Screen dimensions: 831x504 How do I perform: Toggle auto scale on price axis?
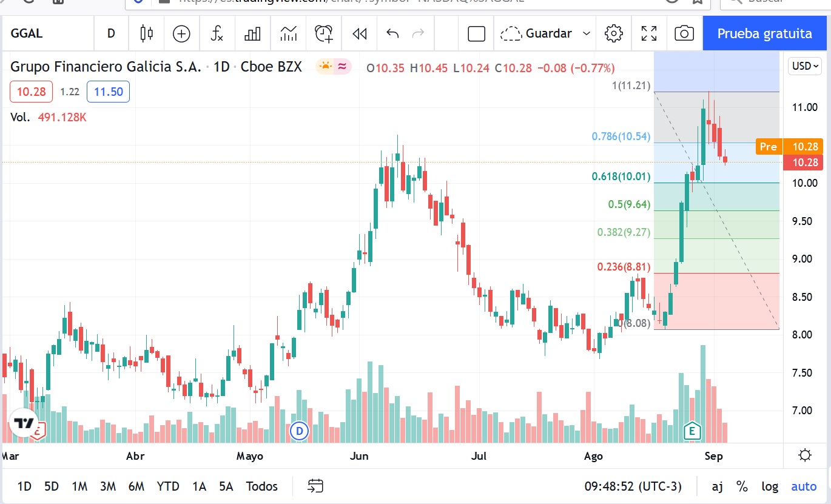click(x=804, y=486)
